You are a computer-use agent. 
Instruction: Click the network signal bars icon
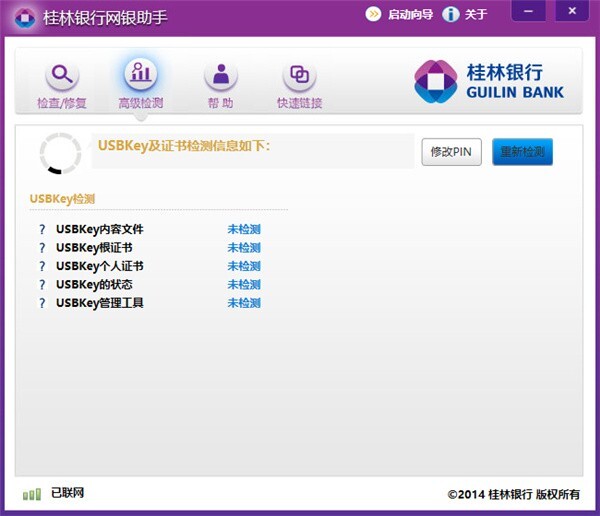coord(32,494)
